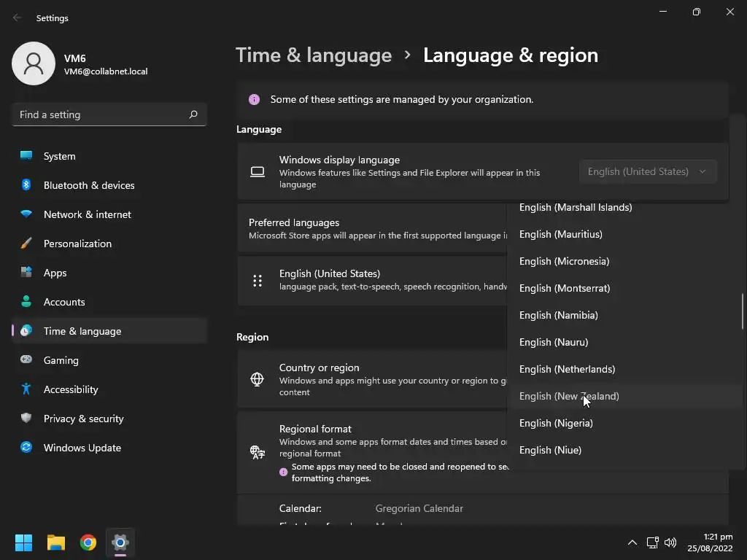Restore down the Settings window
The height and width of the screenshot is (560, 747).
(x=696, y=12)
